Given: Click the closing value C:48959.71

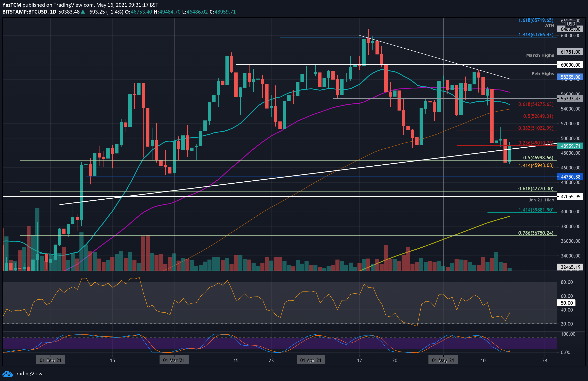Looking at the screenshot, I should pos(223,12).
